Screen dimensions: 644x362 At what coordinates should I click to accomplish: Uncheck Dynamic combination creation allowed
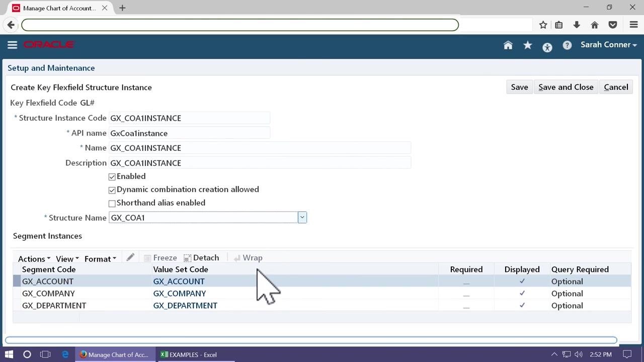(112, 190)
